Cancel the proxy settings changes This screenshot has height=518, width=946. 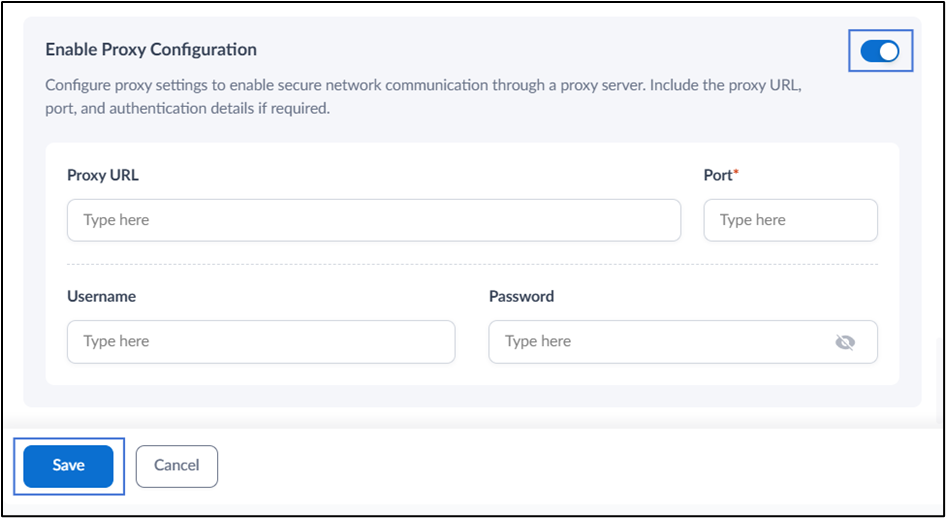(x=177, y=466)
